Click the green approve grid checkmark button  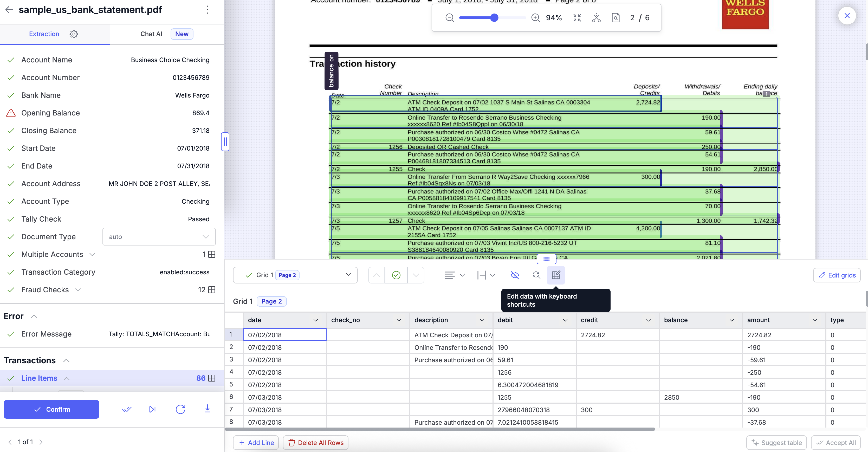[x=396, y=275]
